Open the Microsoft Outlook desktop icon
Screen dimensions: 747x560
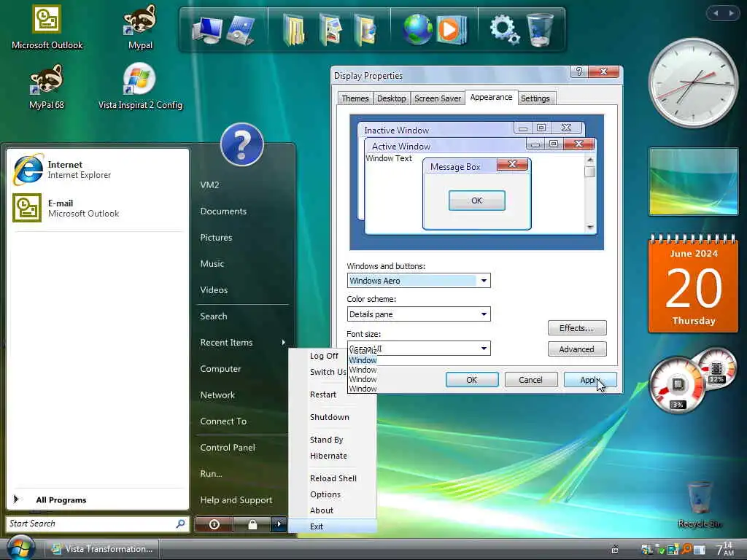tap(47, 27)
